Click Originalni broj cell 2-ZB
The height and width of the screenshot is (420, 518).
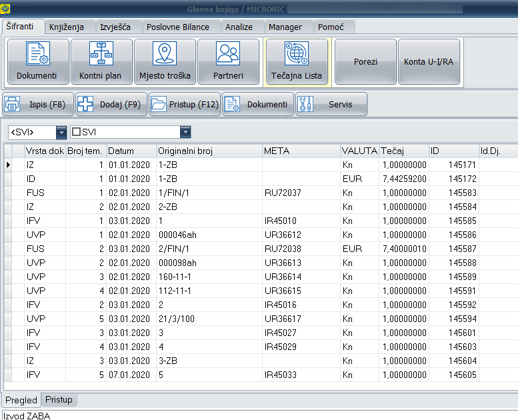tap(209, 207)
